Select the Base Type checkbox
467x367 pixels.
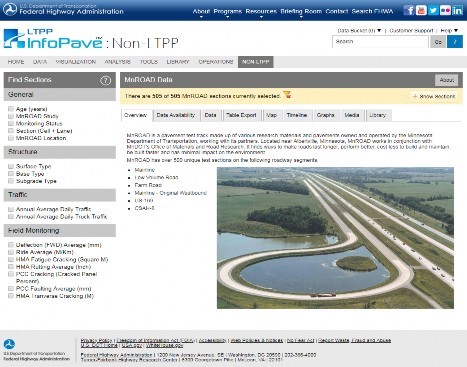tap(11, 174)
